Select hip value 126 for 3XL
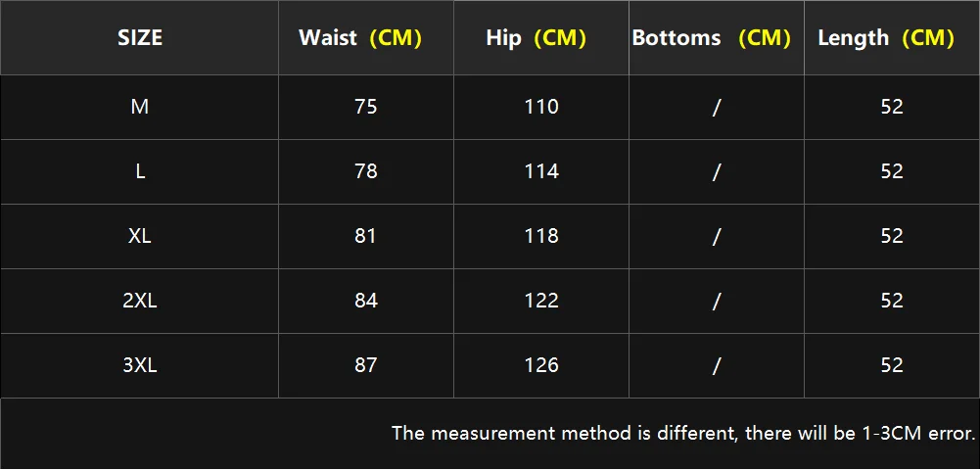Screen dimensions: 980x470 (541, 365)
